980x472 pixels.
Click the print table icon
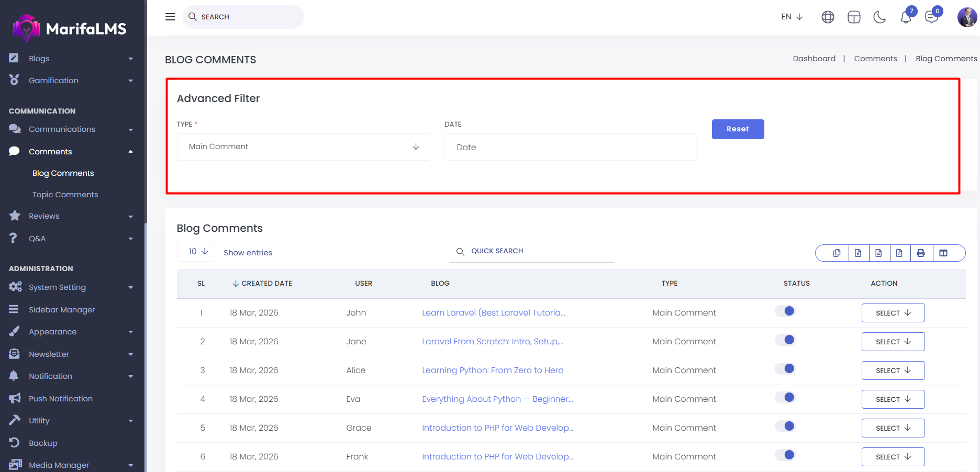pyautogui.click(x=920, y=253)
